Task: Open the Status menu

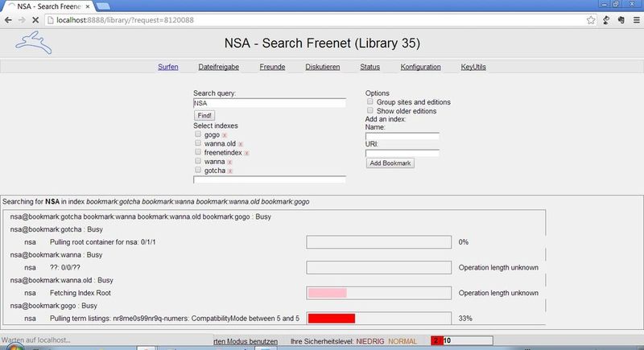Action: click(x=370, y=67)
